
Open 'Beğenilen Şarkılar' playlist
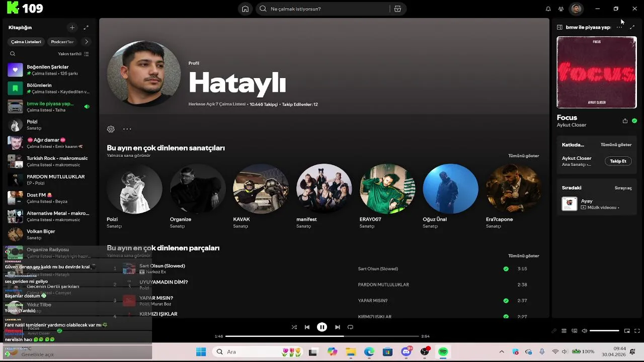coord(48,70)
